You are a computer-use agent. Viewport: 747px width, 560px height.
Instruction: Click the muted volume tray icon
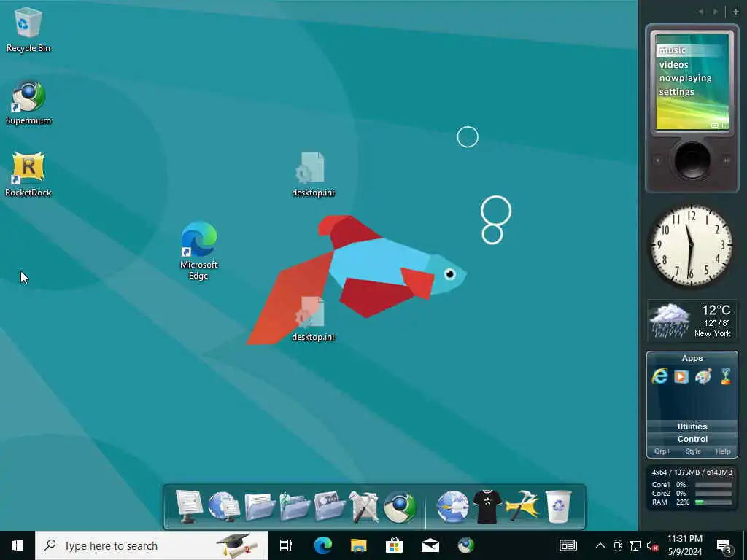pos(653,545)
